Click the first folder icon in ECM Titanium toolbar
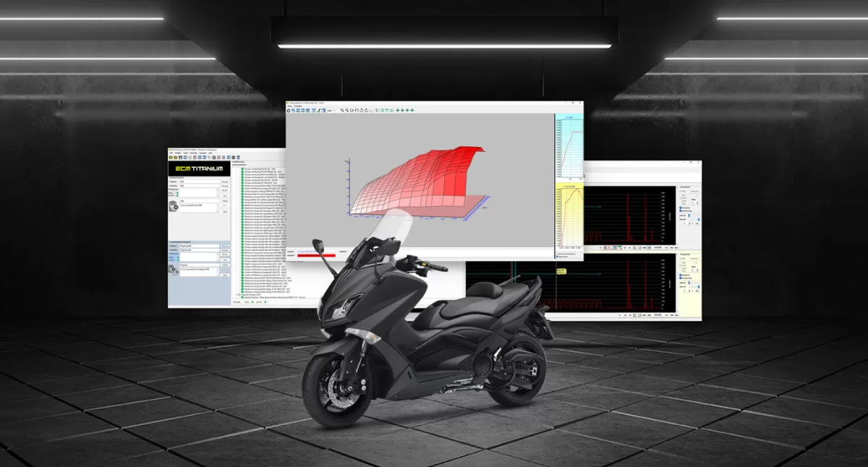 click(x=171, y=158)
